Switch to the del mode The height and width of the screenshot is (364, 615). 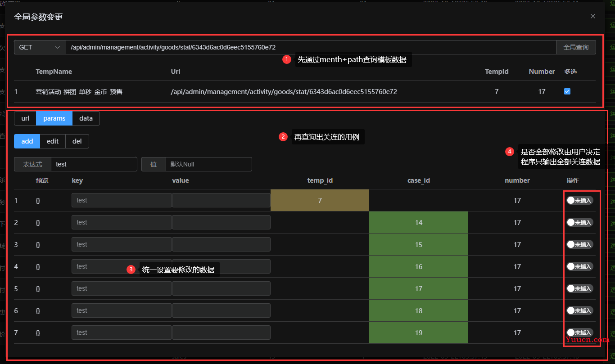[77, 141]
